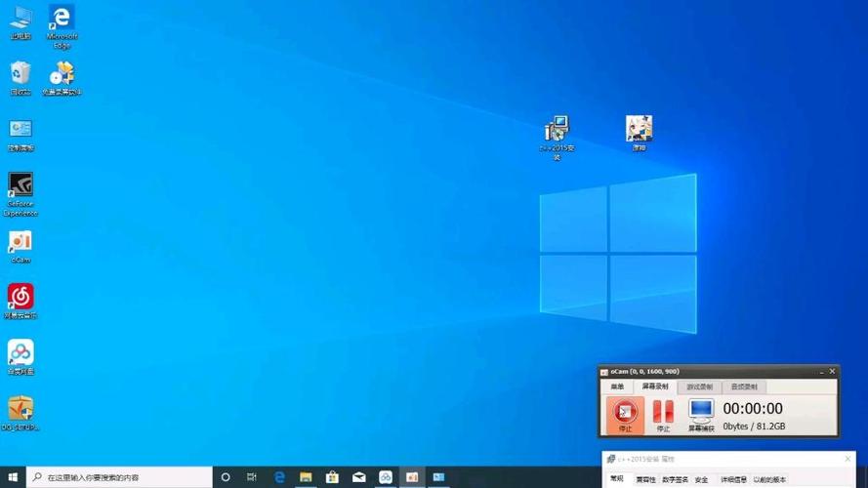The height and width of the screenshot is (488, 868).
Task: Open the Details tab in properties dialog
Action: [733, 479]
